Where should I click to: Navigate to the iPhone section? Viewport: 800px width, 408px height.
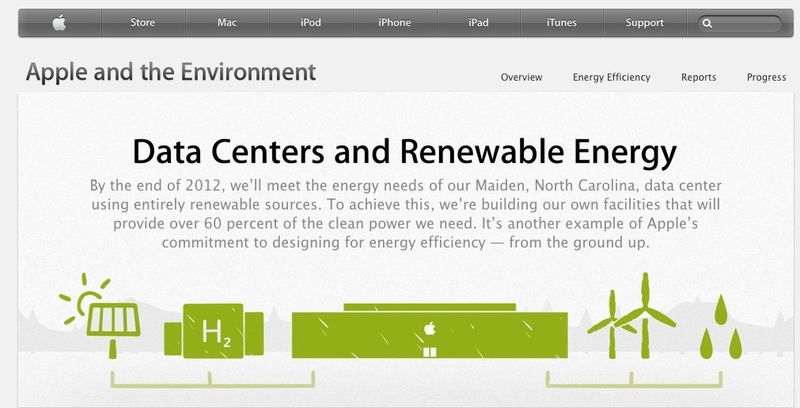pyautogui.click(x=394, y=23)
